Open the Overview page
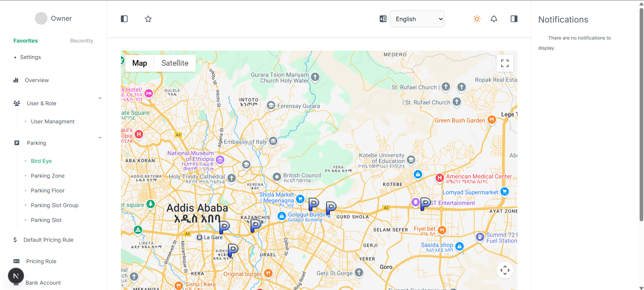644x290 pixels. [x=37, y=80]
